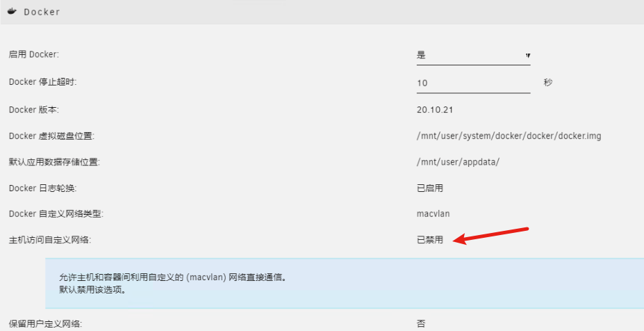Click the Docker 虚拟磁盘位置 label
This screenshot has width=644, height=331.
click(x=51, y=136)
